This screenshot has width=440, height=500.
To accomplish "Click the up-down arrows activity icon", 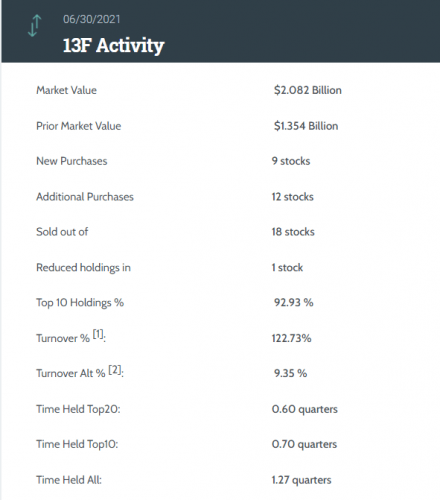I will pyautogui.click(x=34, y=25).
